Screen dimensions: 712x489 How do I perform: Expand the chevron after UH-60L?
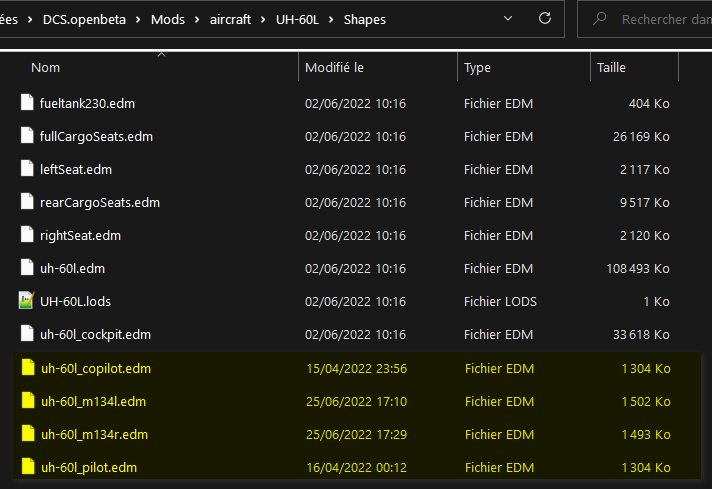pos(331,20)
